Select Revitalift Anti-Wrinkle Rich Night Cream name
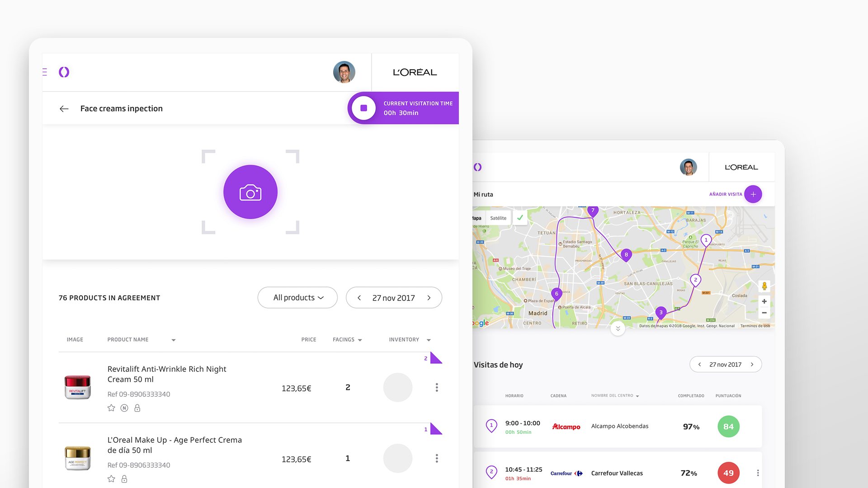 [x=167, y=374]
